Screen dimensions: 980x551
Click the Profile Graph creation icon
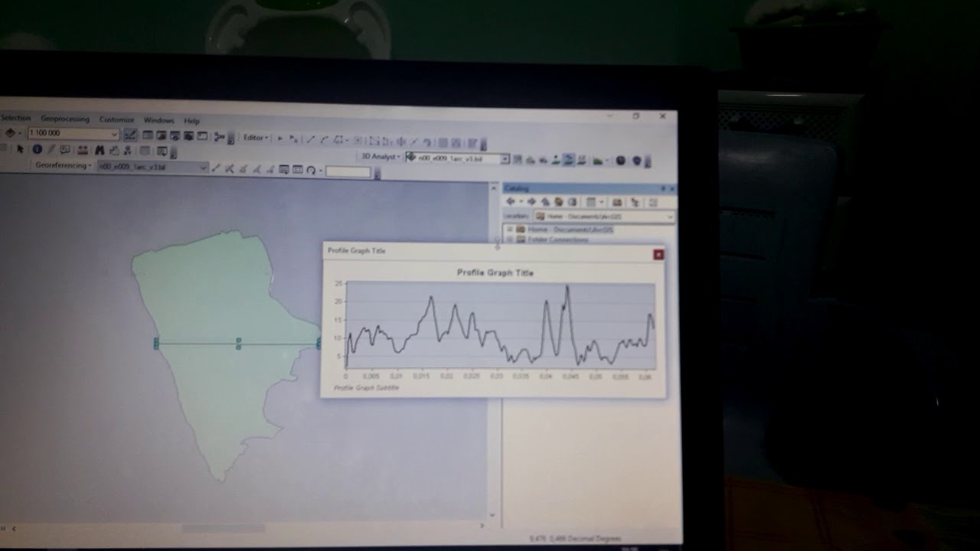click(x=598, y=161)
